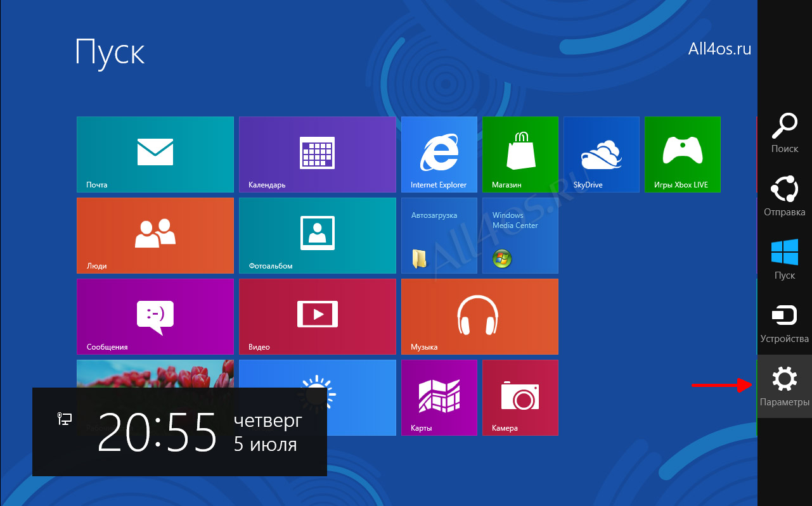812x506 pixels.
Task: Launch the Windows Media Center tile
Action: point(520,236)
